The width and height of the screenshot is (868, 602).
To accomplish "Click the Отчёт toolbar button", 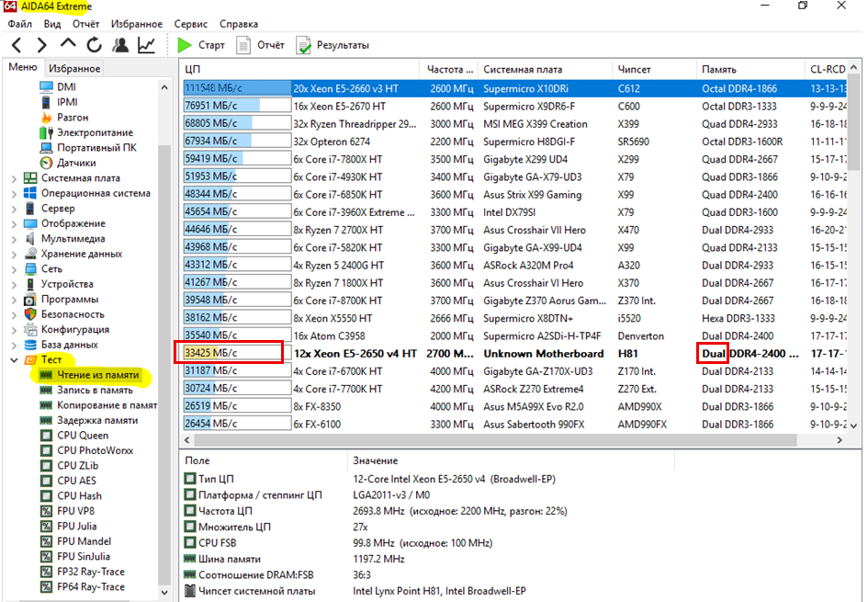I will tap(260, 45).
